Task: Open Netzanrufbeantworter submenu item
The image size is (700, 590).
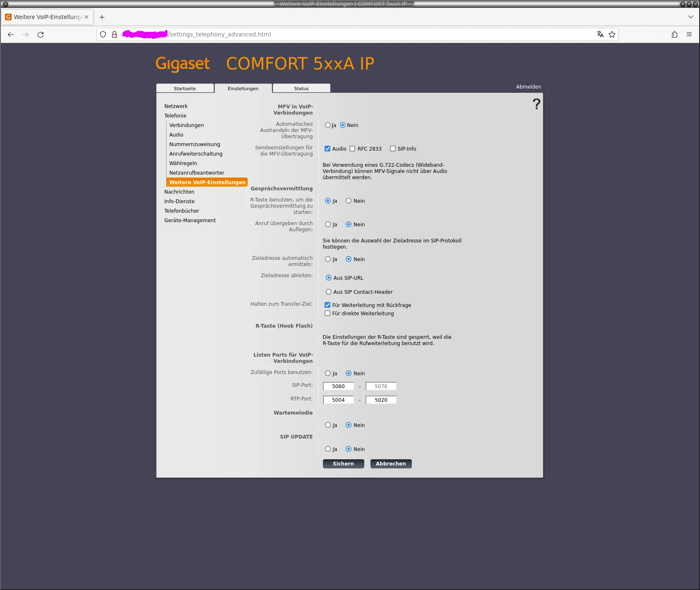Action: pos(197,173)
